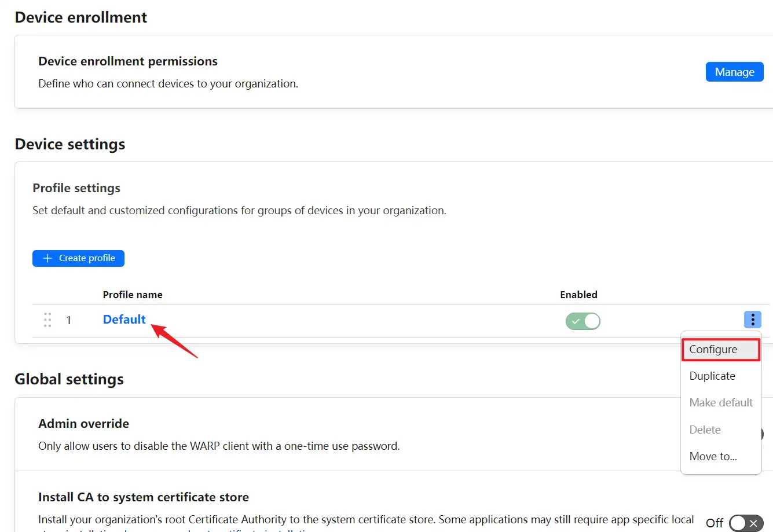Choose Configure from the context menu
Image resolution: width=773 pixels, height=532 pixels.
pyautogui.click(x=720, y=350)
